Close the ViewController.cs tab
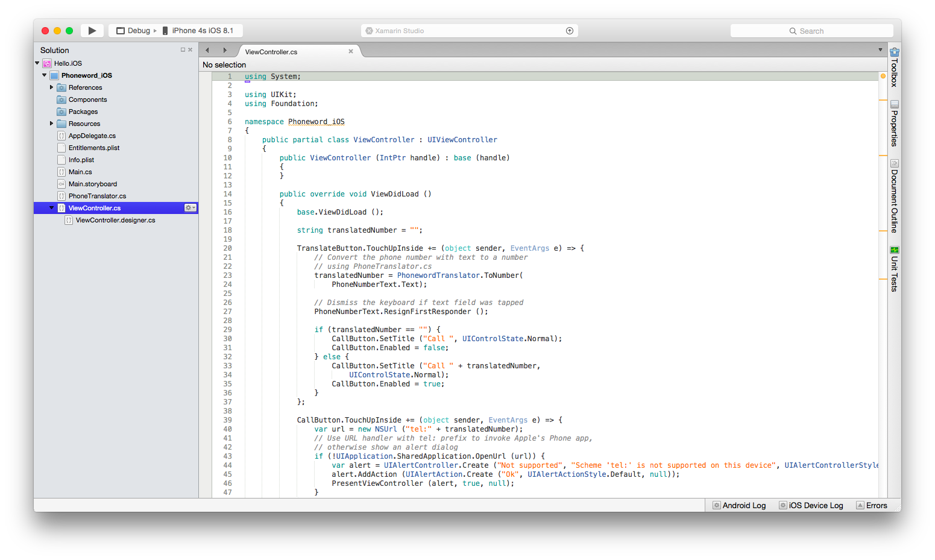The height and width of the screenshot is (560, 935). point(351,51)
